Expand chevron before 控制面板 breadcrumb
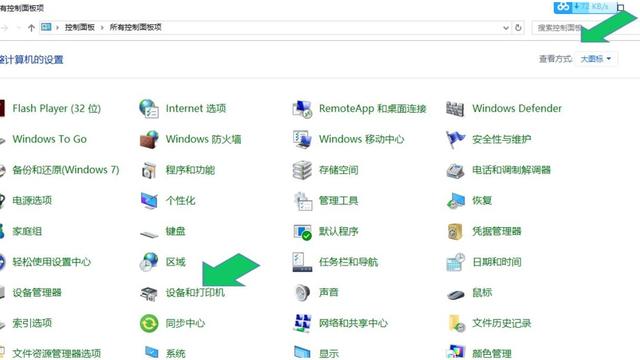 pos(58,27)
